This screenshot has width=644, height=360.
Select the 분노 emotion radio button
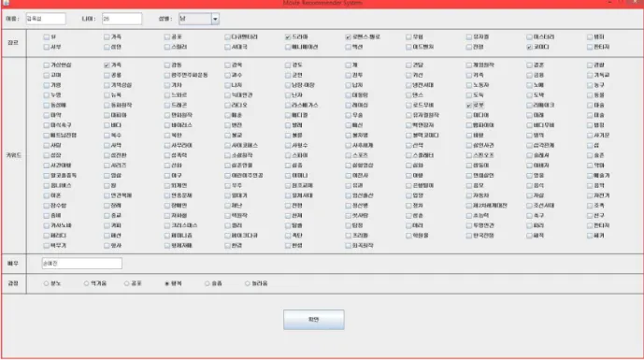pos(46,283)
